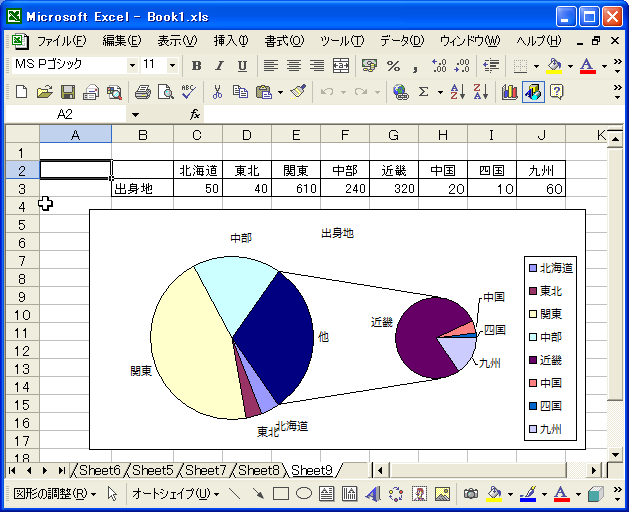Center align the cell text
Image resolution: width=629 pixels, height=512 pixels.
click(294, 65)
